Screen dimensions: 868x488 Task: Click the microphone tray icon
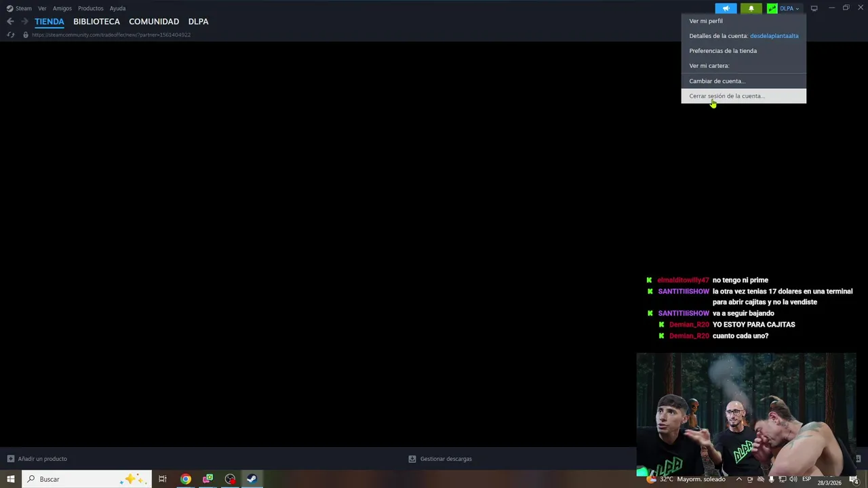771,479
